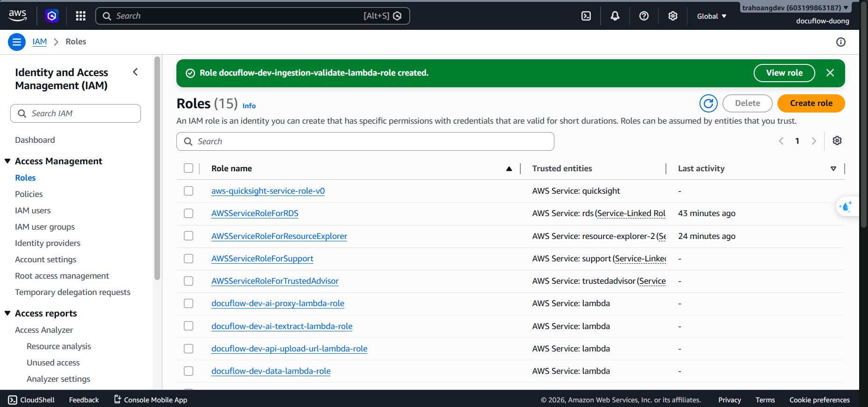The image size is (868, 407).
Task: Open Unused access page
Action: (x=53, y=363)
